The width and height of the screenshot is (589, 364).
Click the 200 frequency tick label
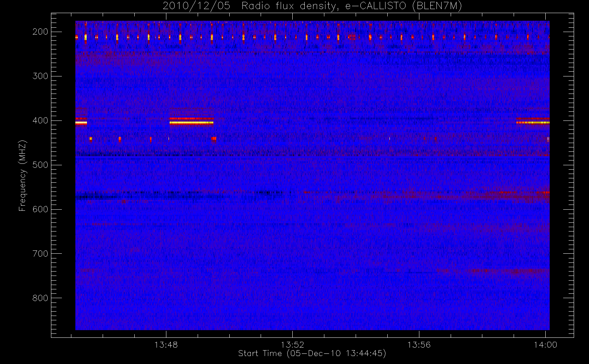40,32
